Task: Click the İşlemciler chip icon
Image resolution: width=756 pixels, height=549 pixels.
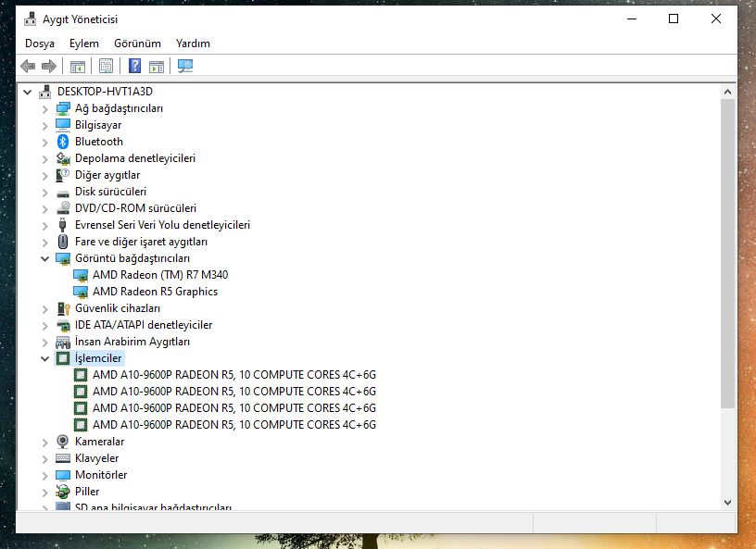Action: coord(63,358)
